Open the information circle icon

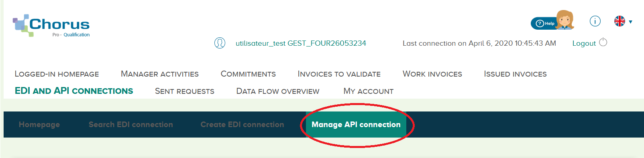click(x=595, y=21)
